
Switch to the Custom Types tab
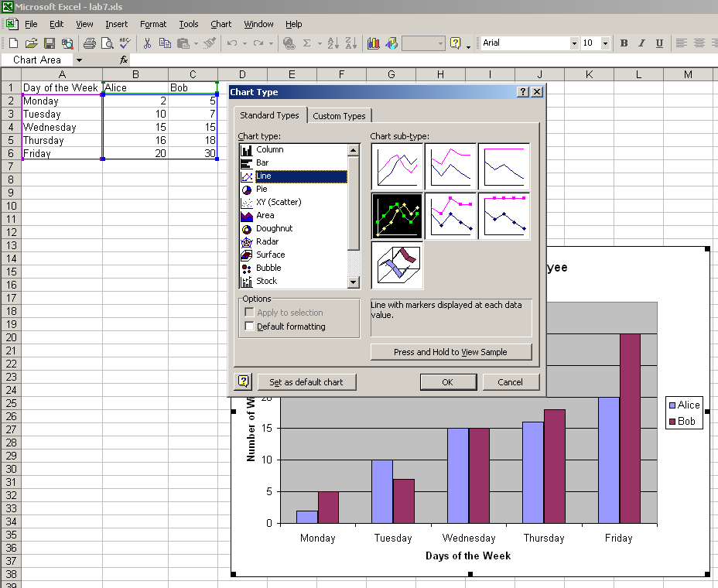point(339,116)
